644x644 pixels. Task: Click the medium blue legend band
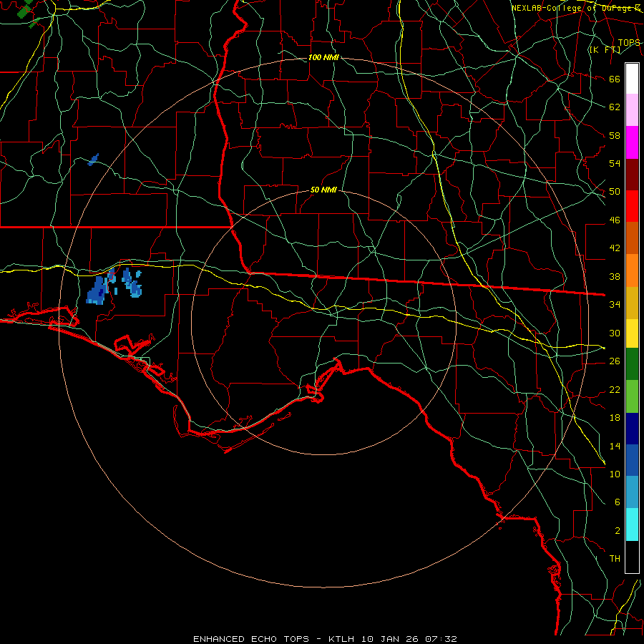(632, 460)
